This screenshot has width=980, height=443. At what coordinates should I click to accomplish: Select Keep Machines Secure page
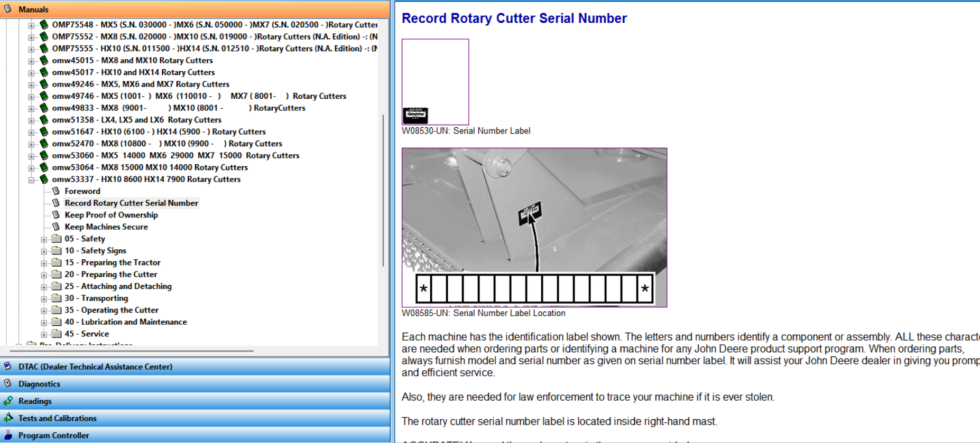(106, 227)
